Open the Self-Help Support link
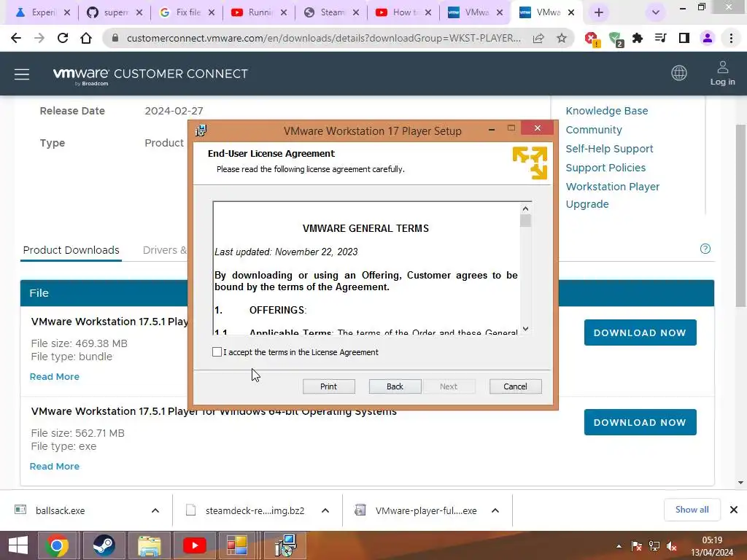This screenshot has width=747, height=560. (x=609, y=149)
